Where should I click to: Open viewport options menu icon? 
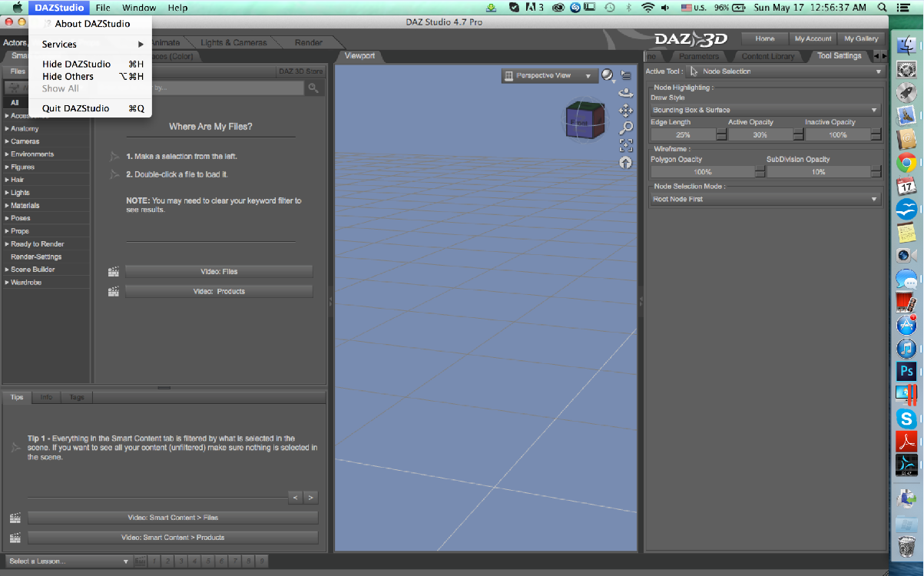click(626, 75)
